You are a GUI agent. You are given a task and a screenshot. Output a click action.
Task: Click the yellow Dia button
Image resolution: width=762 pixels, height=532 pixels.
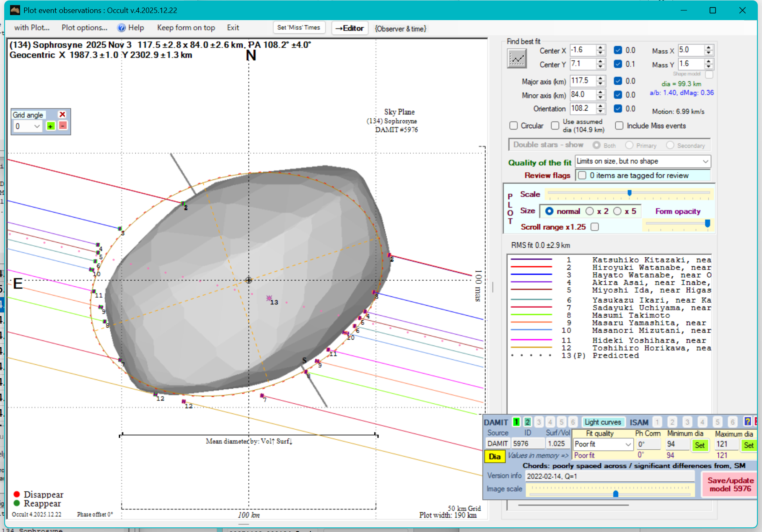coord(495,457)
